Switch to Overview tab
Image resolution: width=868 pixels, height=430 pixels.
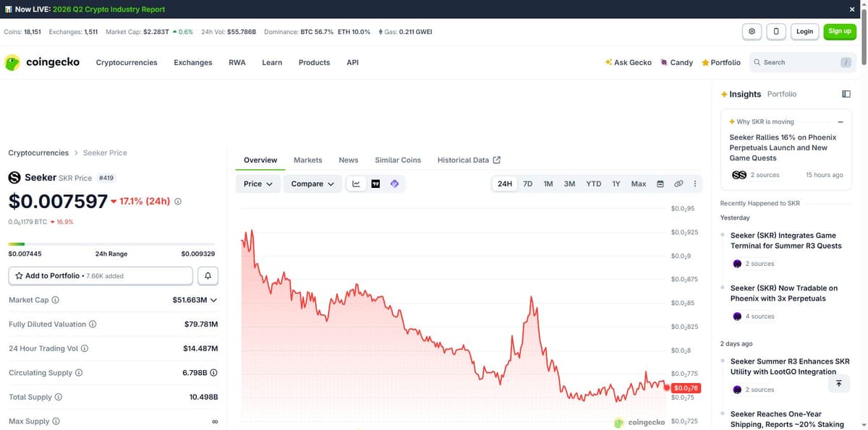pyautogui.click(x=260, y=160)
